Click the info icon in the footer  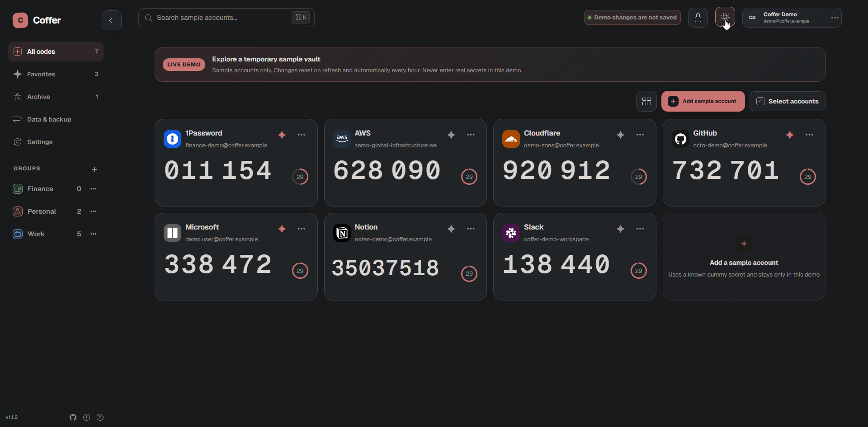tap(86, 417)
